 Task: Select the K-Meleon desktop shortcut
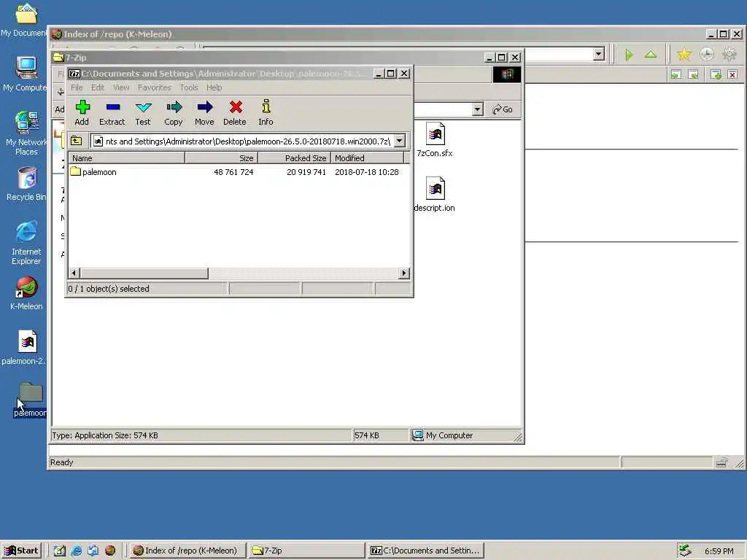[x=26, y=293]
